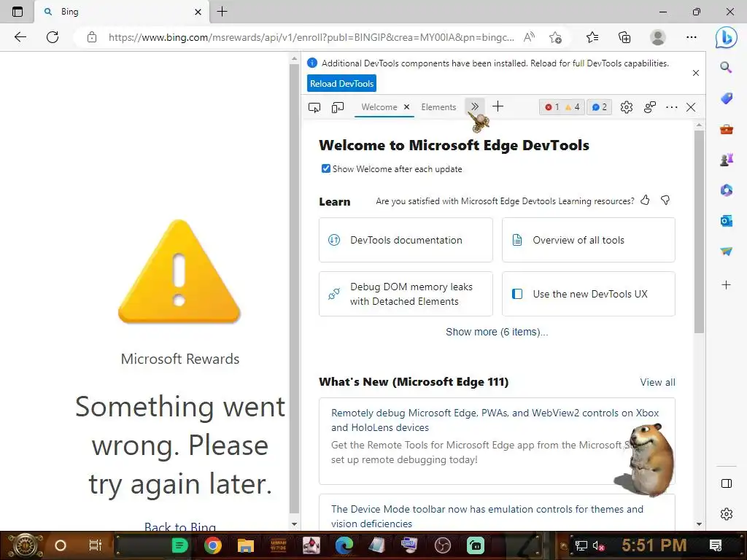This screenshot has height=560, width=747.
Task: Open DevTools documentation card
Action: pyautogui.click(x=406, y=240)
